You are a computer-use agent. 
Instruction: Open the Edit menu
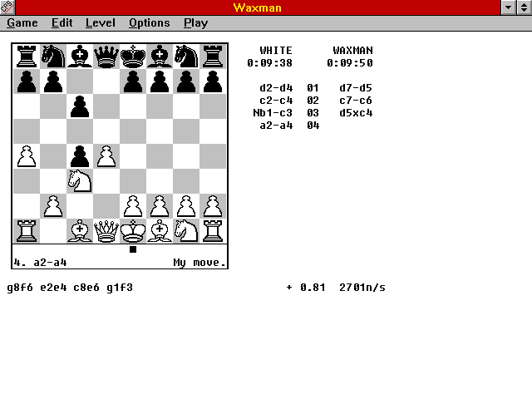[62, 23]
